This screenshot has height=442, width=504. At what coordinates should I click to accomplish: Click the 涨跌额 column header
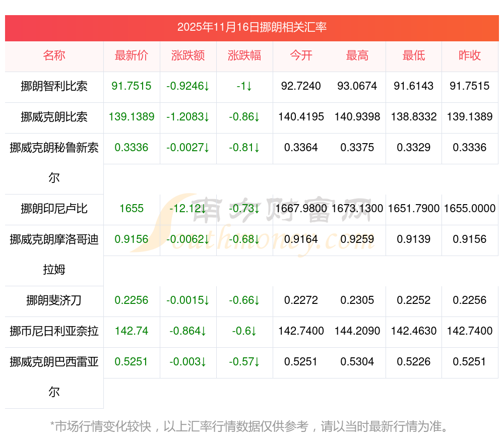click(x=188, y=55)
